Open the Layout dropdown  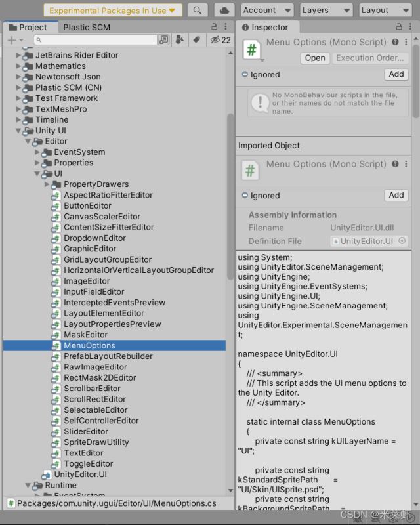pyautogui.click(x=385, y=10)
